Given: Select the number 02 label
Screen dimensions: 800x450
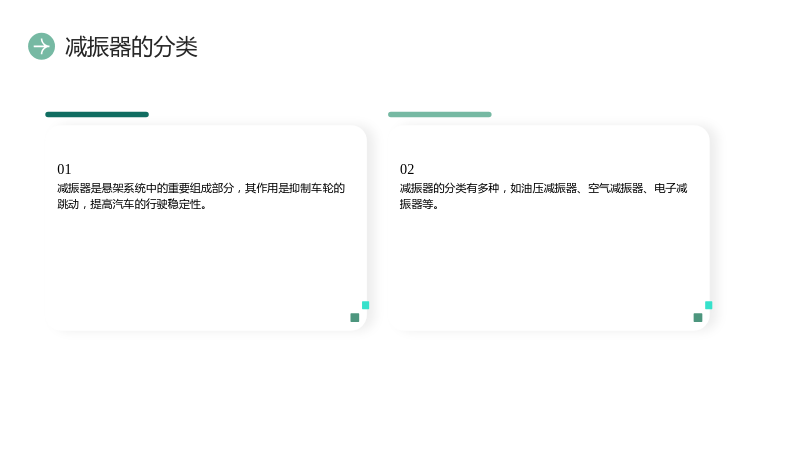Looking at the screenshot, I should [x=407, y=169].
